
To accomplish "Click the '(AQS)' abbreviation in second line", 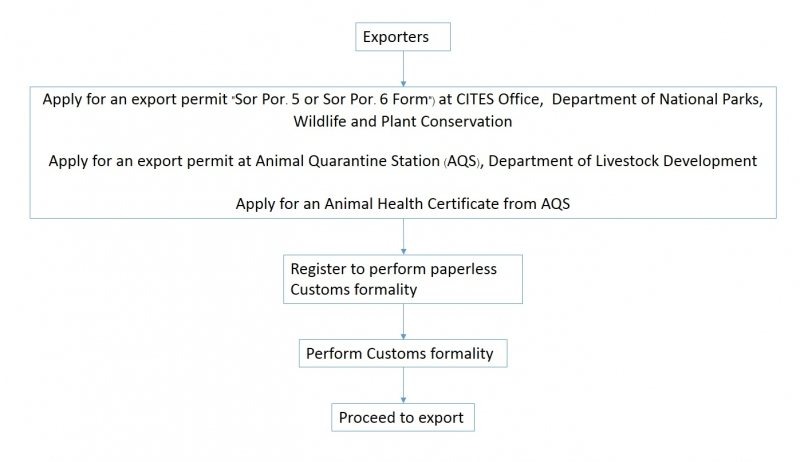I will (462, 161).
